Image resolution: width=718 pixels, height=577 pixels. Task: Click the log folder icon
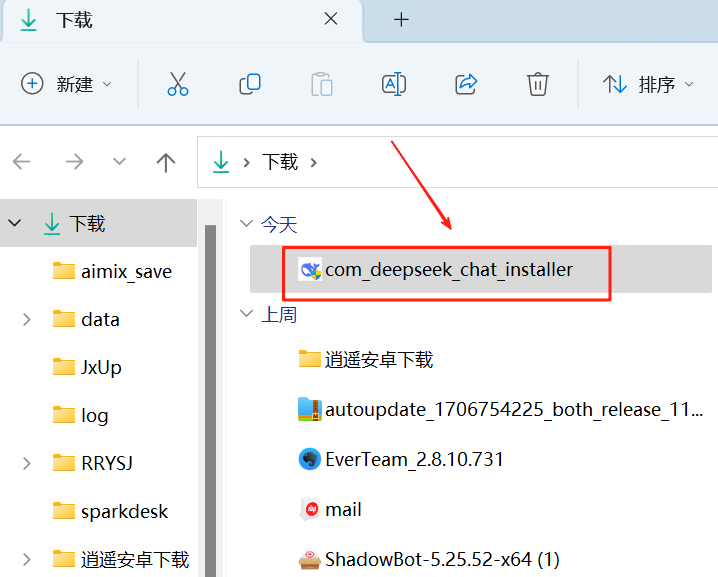[64, 414]
